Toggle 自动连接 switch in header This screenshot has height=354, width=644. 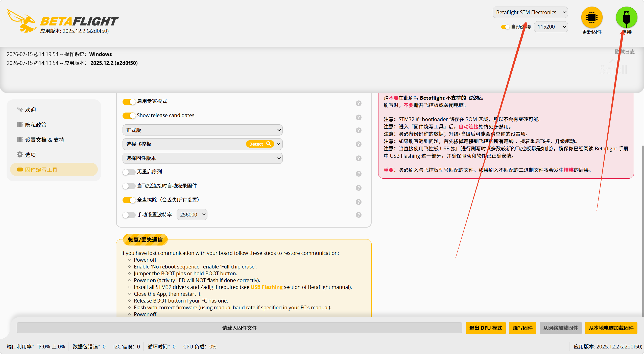[x=505, y=27]
